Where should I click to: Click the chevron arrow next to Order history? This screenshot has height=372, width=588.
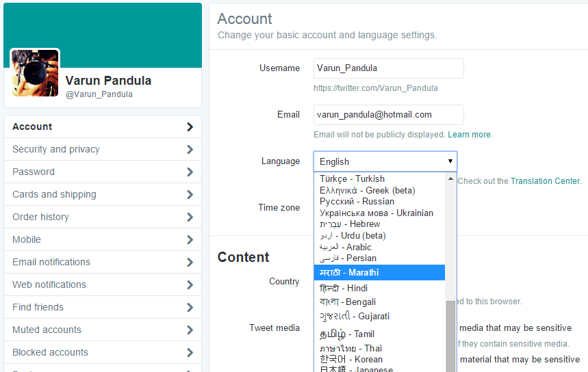tap(190, 217)
